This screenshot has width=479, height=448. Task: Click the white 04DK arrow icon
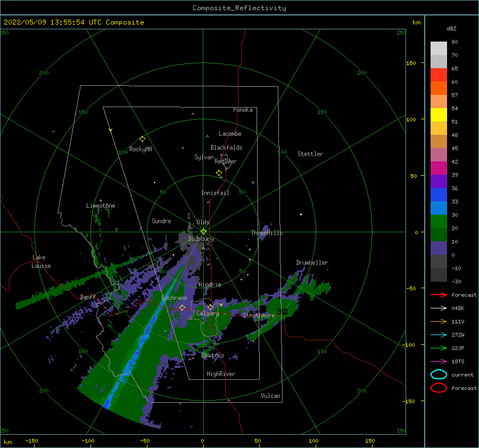coord(439,308)
